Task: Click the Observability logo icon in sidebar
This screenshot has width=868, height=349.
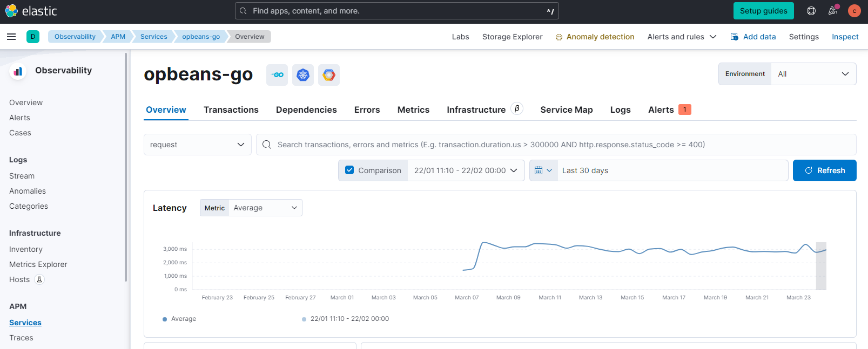Action: [18, 71]
